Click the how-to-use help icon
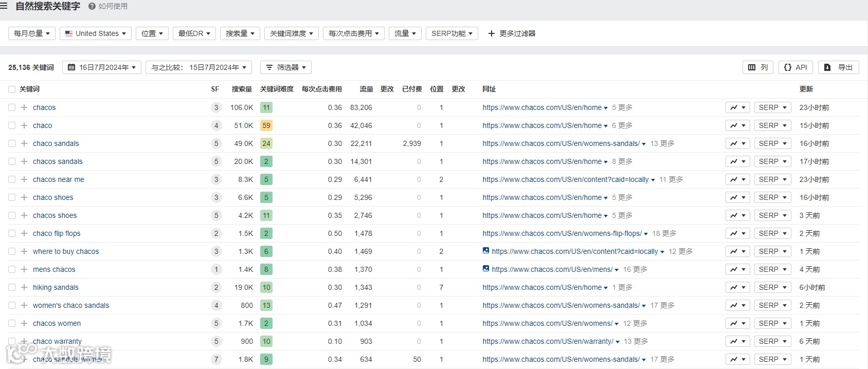The width and height of the screenshot is (868, 369). pos(92,6)
